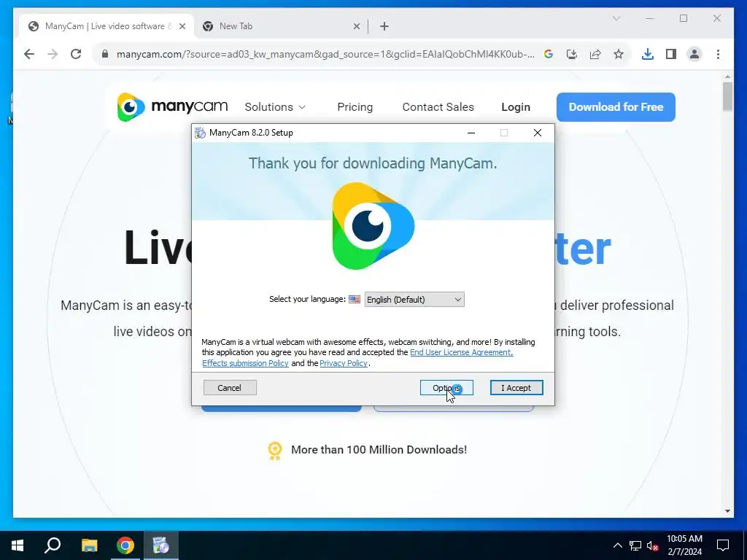Click the Chrome back arrow

click(29, 54)
